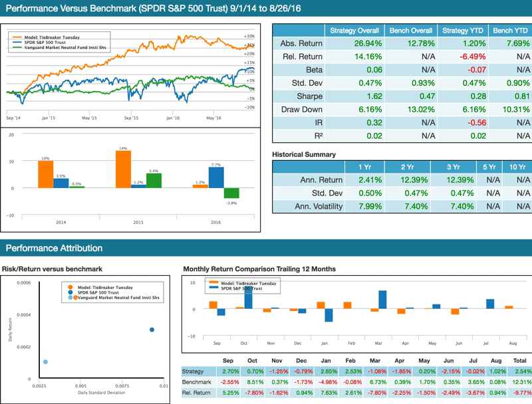Click the blue 7.7% bar for 2016
Viewport: 532px width, 404px height.
pyautogui.click(x=215, y=177)
